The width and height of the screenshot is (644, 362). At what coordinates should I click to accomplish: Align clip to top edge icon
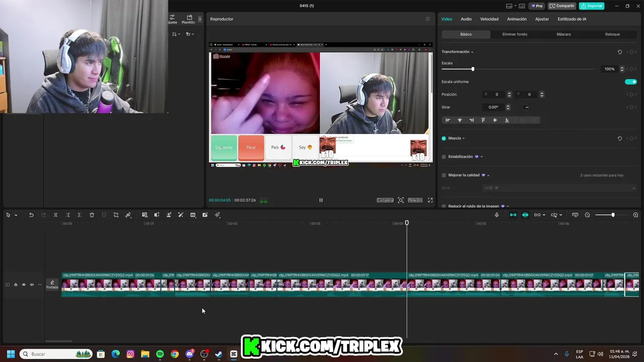[483, 120]
